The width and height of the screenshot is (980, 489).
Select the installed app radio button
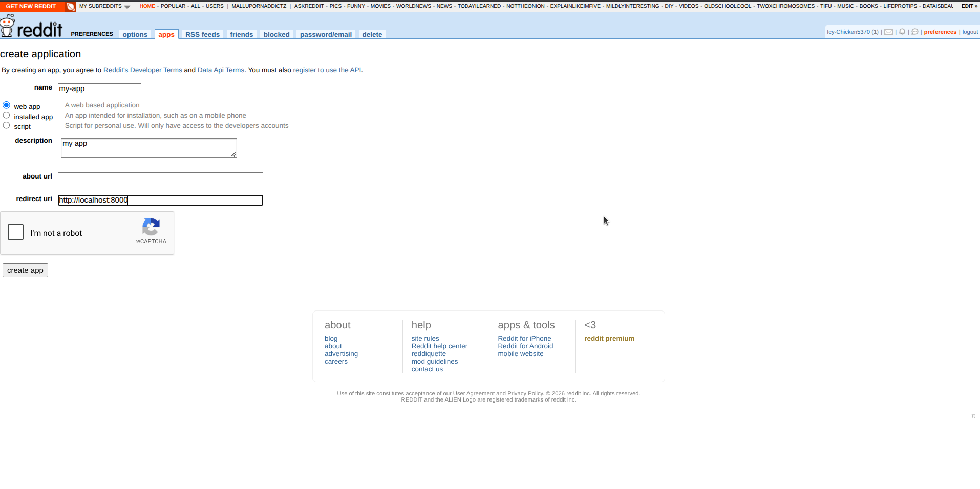pyautogui.click(x=6, y=115)
